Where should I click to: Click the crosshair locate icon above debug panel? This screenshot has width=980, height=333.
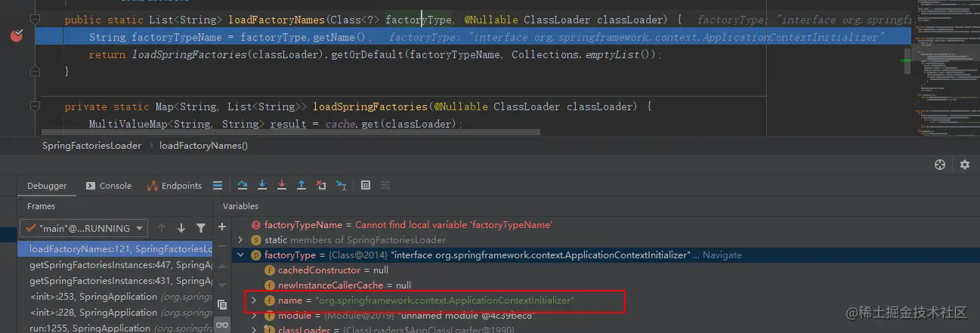tap(940, 165)
